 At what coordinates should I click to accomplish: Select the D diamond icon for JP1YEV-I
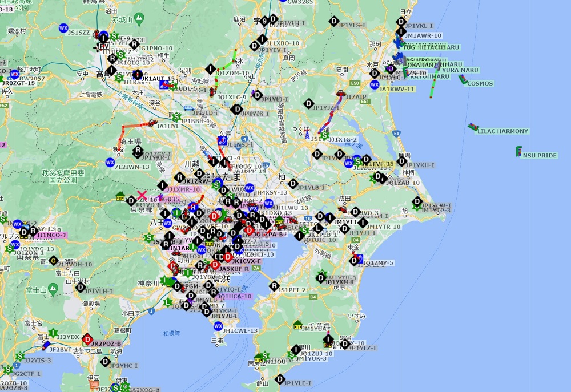click(x=255, y=46)
